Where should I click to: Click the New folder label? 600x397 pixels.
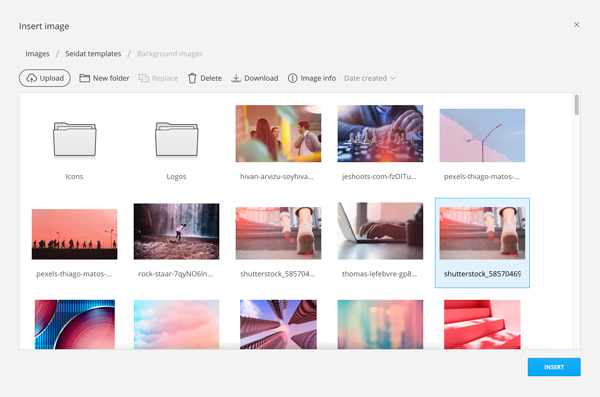[x=111, y=78]
